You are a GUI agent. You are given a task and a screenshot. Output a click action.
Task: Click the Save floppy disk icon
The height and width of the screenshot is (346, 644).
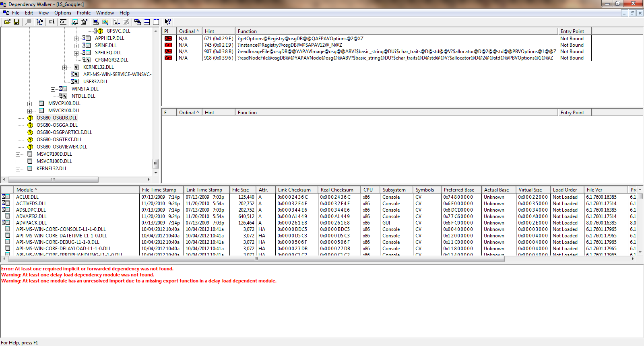pyautogui.click(x=17, y=22)
